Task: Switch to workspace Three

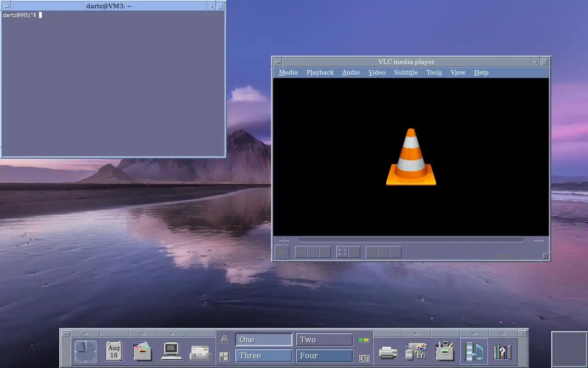Action: tap(264, 356)
